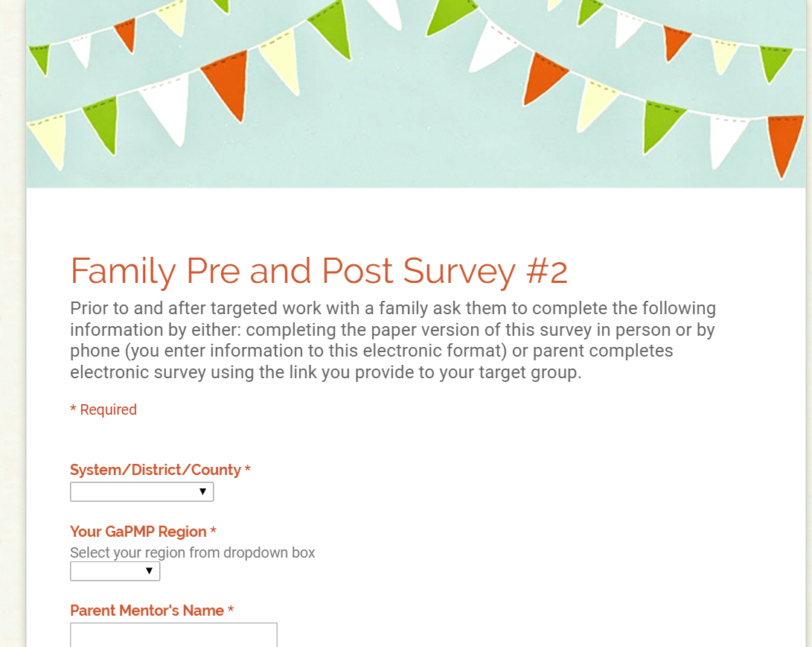Image resolution: width=812 pixels, height=647 pixels.
Task: Click the "* Required" notice text
Action: 103,409
